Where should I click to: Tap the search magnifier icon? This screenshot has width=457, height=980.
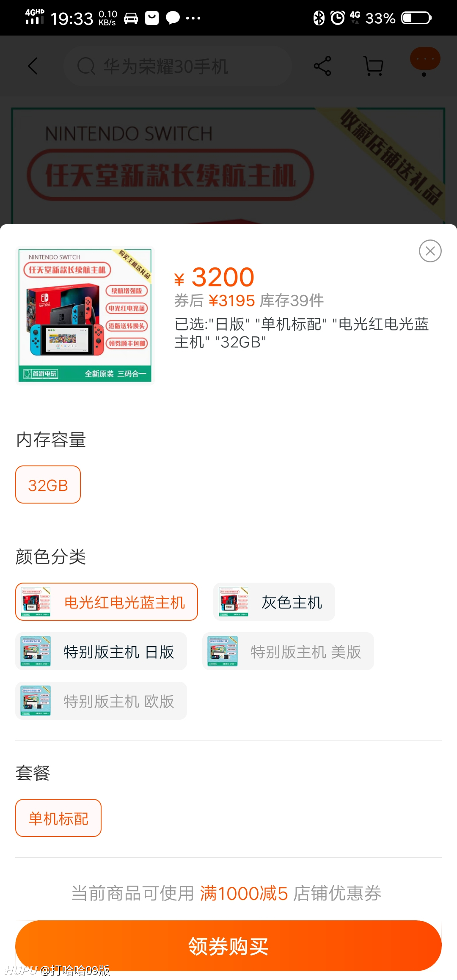coord(86,66)
